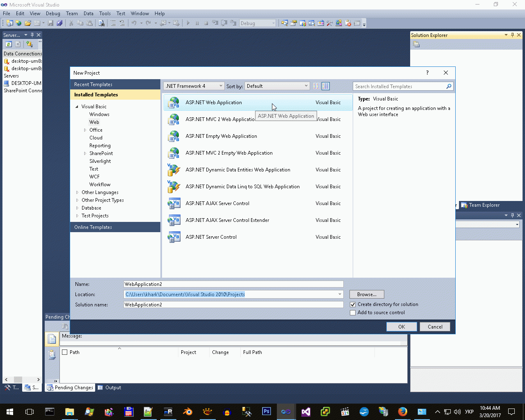Open the .NET Framework 4 dropdown
Image resolution: width=525 pixels, height=420 pixels.
pos(194,86)
